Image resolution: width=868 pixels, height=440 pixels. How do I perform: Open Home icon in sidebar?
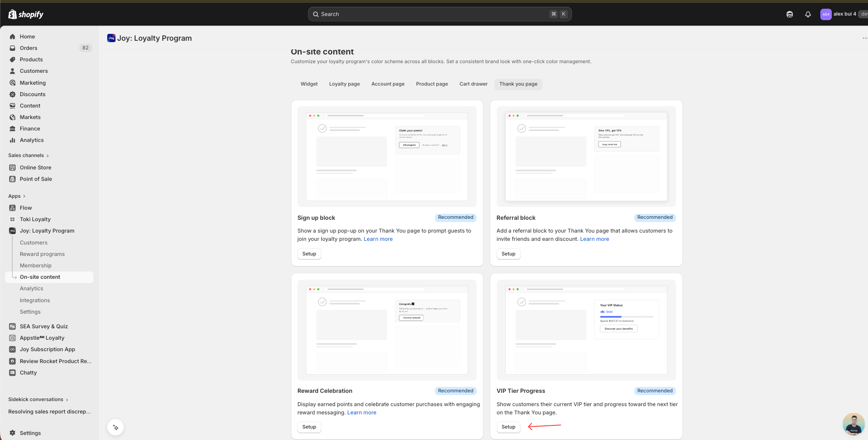coord(12,37)
